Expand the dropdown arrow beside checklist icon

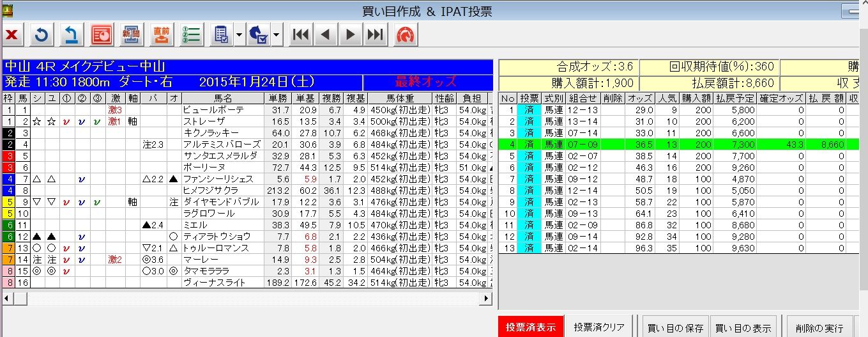tap(239, 35)
